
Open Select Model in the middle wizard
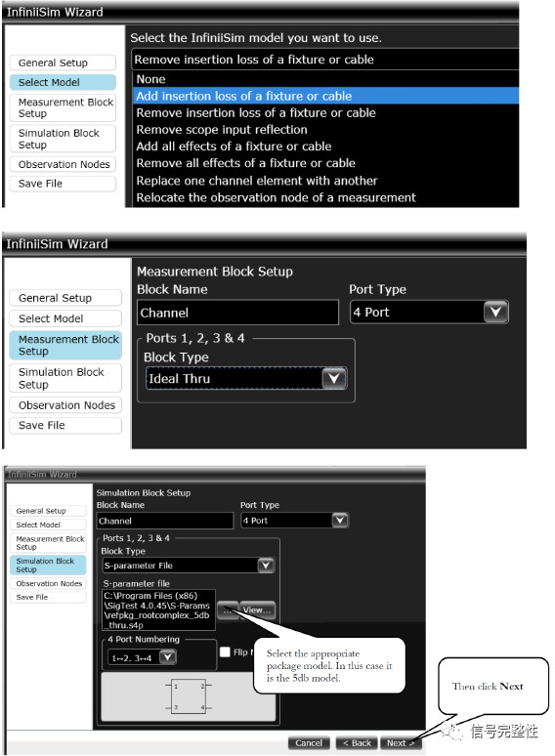[65, 318]
